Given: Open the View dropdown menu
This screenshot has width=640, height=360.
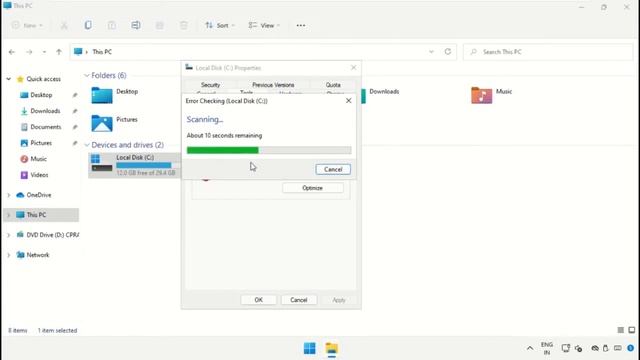Looking at the screenshot, I should [264, 25].
